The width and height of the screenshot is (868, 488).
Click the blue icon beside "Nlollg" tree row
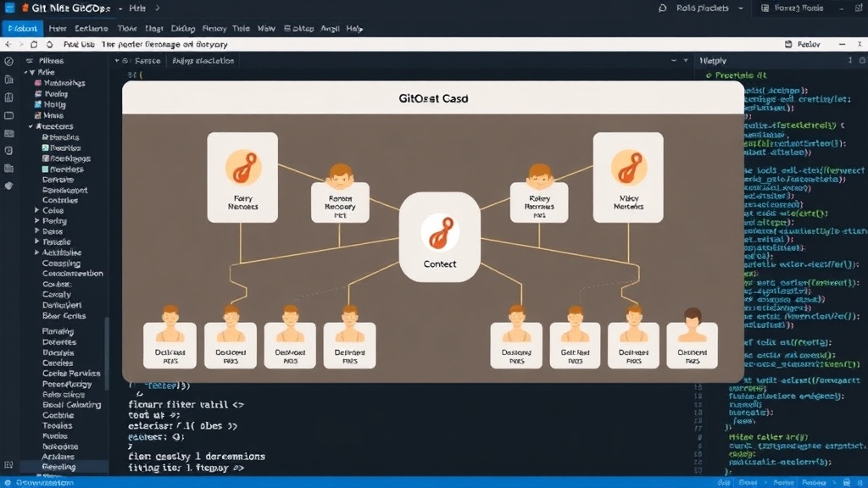click(x=37, y=104)
